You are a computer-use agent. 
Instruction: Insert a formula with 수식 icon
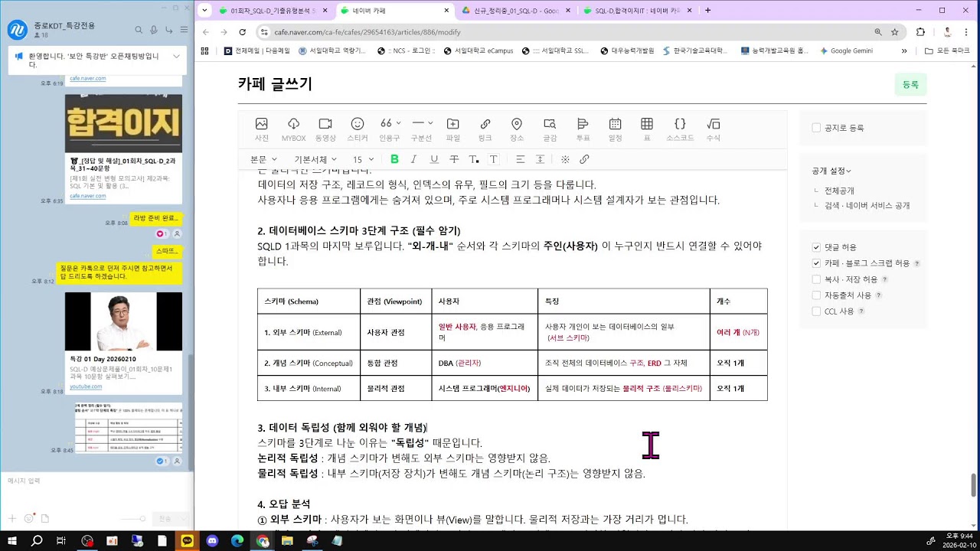(x=714, y=129)
